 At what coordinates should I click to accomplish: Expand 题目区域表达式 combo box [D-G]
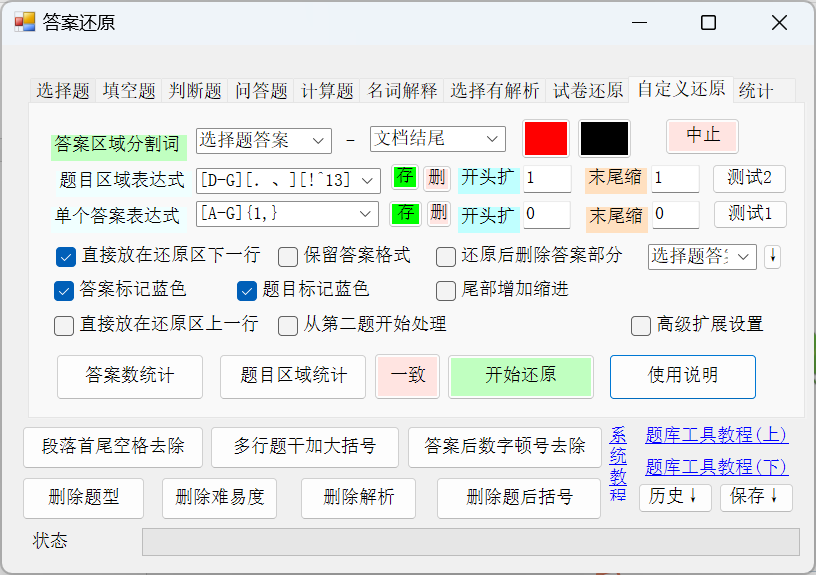pos(288,181)
